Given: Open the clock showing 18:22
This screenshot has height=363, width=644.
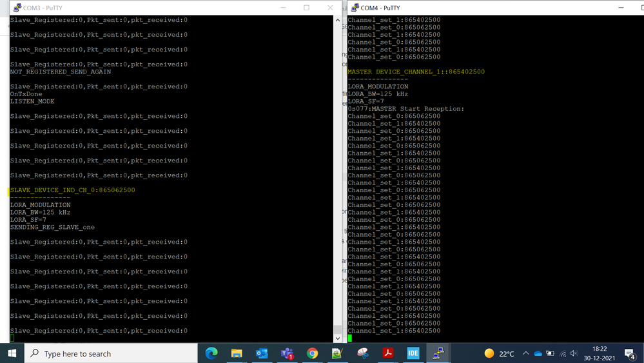Looking at the screenshot, I should 600,353.
